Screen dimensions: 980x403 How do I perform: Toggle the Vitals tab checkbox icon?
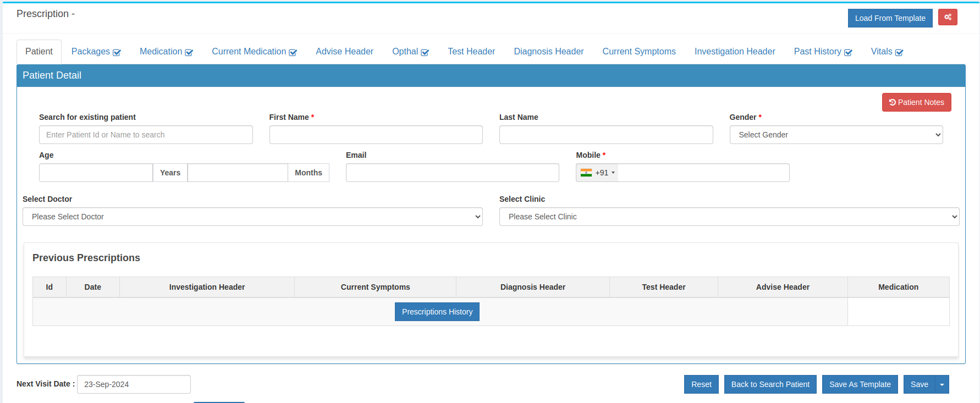[x=899, y=52]
